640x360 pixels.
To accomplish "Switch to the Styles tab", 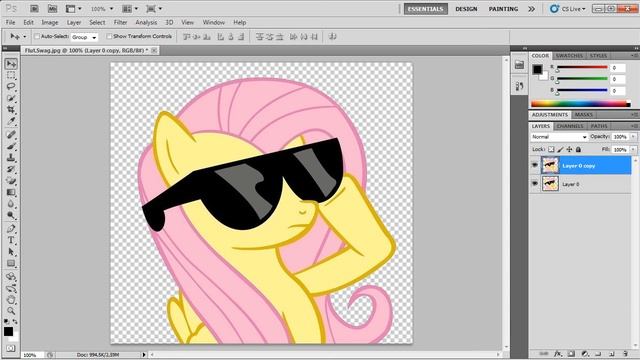I will click(x=598, y=56).
